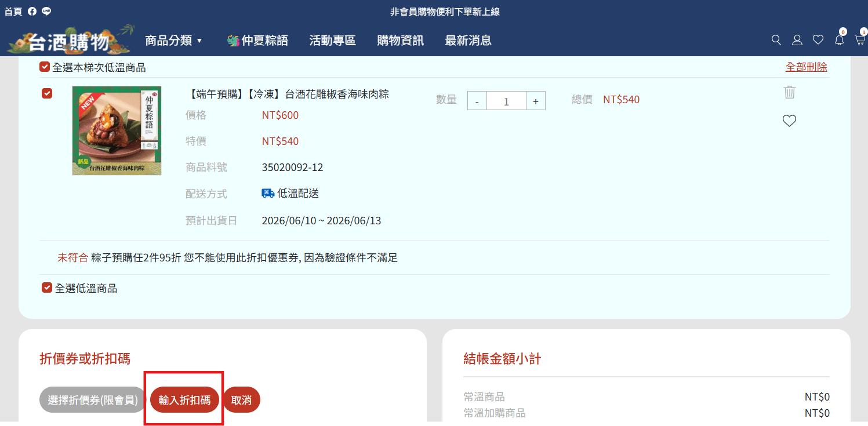
Task: Open the Facebook page icon
Action: (32, 12)
